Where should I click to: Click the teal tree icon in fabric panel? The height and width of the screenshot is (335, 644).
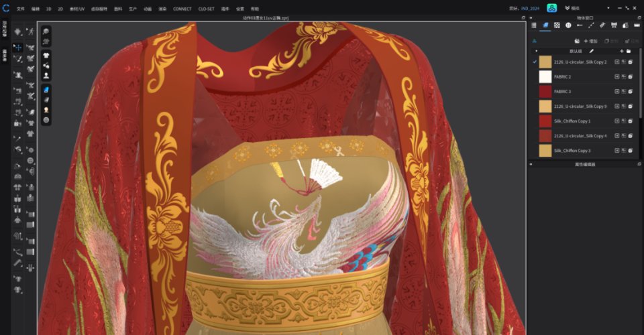tap(535, 41)
